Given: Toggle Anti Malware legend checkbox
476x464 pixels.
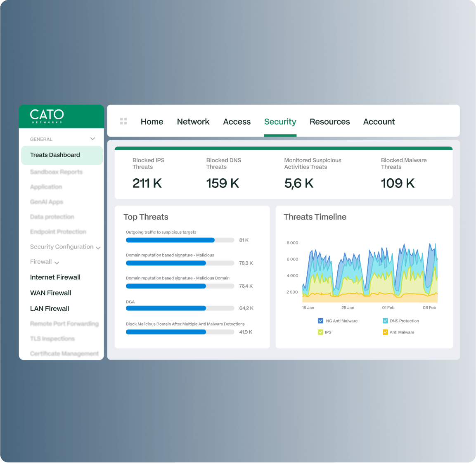Looking at the screenshot, I should point(385,332).
